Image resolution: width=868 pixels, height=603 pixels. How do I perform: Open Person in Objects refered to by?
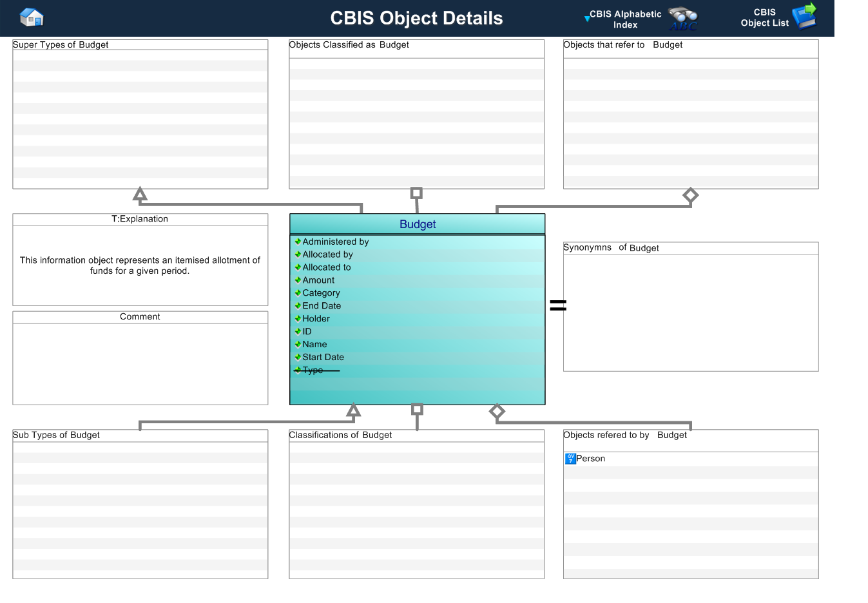coord(590,459)
